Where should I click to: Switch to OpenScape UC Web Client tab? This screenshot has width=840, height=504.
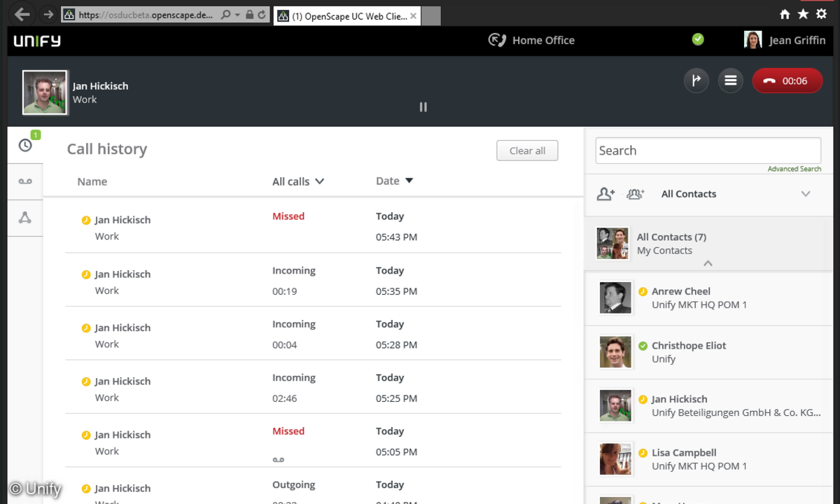tap(346, 15)
